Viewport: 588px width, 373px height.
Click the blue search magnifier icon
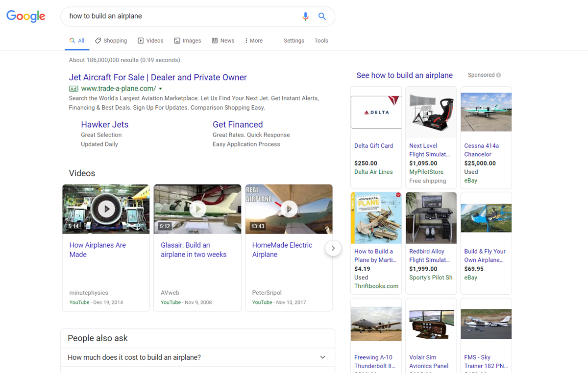[x=322, y=16]
